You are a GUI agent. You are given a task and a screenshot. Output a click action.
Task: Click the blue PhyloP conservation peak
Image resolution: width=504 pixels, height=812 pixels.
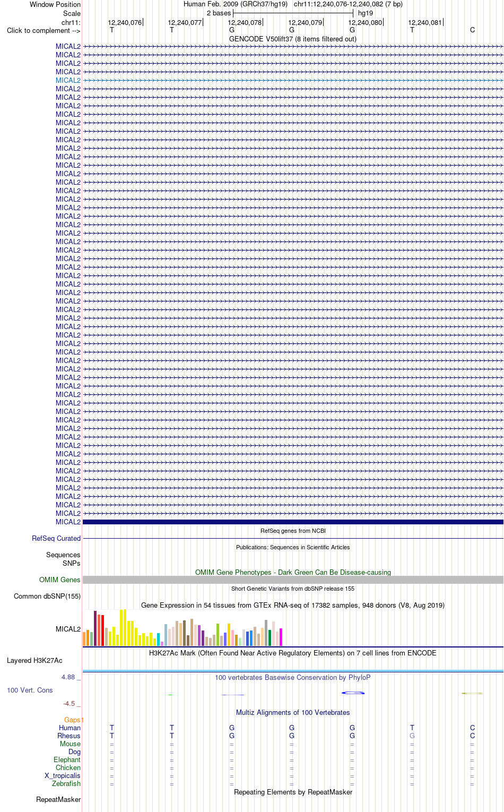(353, 693)
